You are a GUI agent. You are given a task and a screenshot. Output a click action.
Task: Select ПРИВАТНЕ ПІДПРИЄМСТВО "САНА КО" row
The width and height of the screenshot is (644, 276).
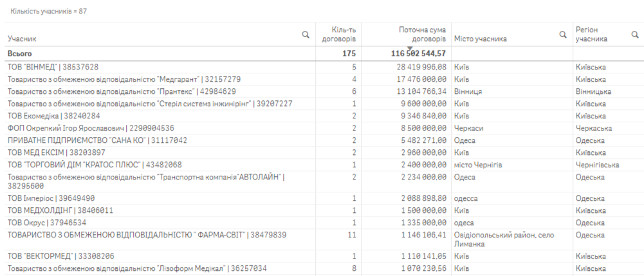pyautogui.click(x=97, y=140)
